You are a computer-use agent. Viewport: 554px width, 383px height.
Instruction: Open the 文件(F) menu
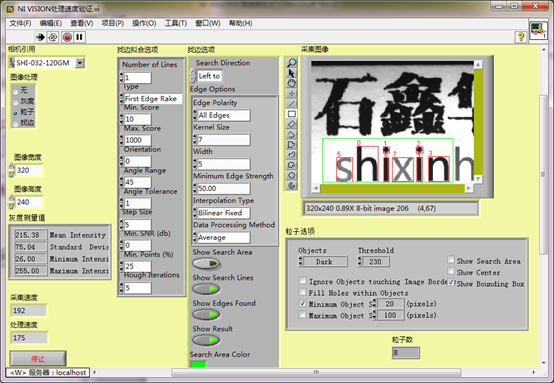(20, 23)
